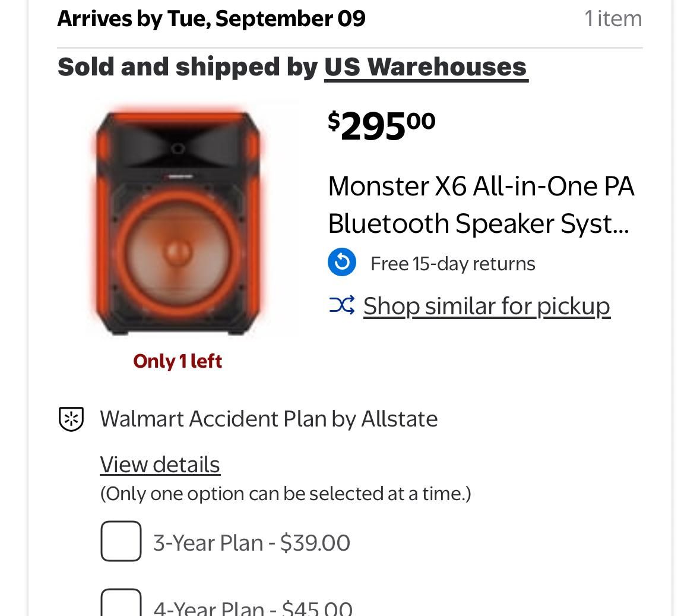700x616 pixels.
Task: Check the 4-Year Plan checkbox
Action: coord(121,603)
